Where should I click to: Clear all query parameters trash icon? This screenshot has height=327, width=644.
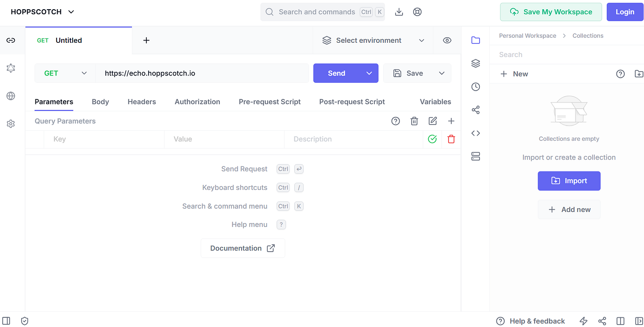[x=414, y=121]
